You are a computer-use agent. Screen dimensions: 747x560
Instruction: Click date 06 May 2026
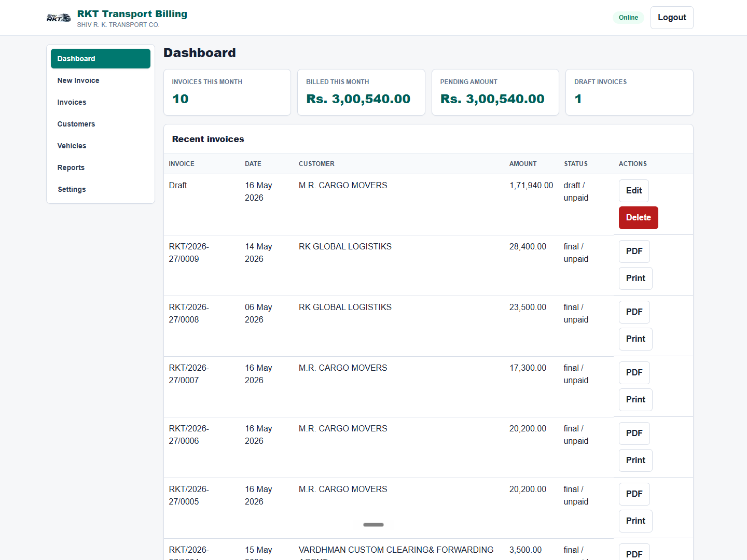[258, 313]
